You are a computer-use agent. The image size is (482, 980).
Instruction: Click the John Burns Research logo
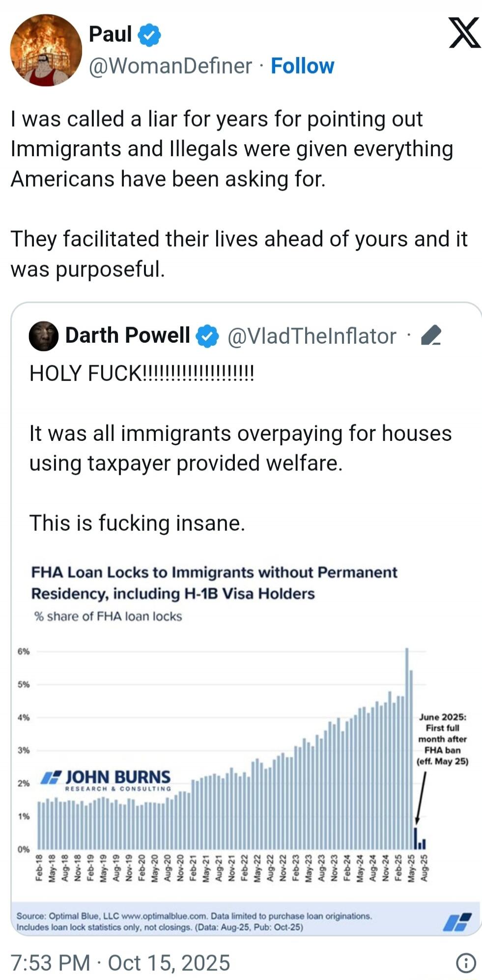click(x=106, y=780)
